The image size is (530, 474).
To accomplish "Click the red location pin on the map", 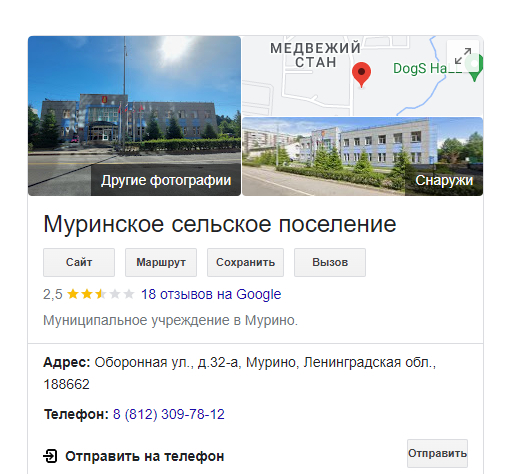I will (x=361, y=75).
